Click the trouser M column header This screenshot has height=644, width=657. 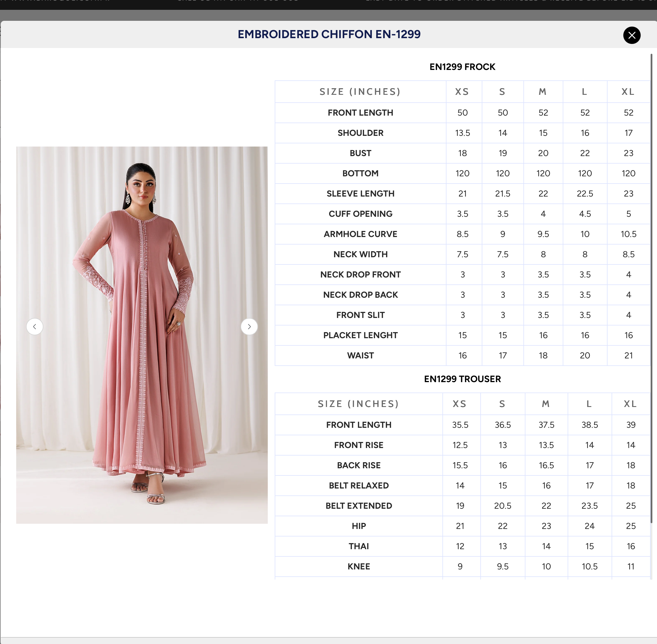pyautogui.click(x=546, y=404)
